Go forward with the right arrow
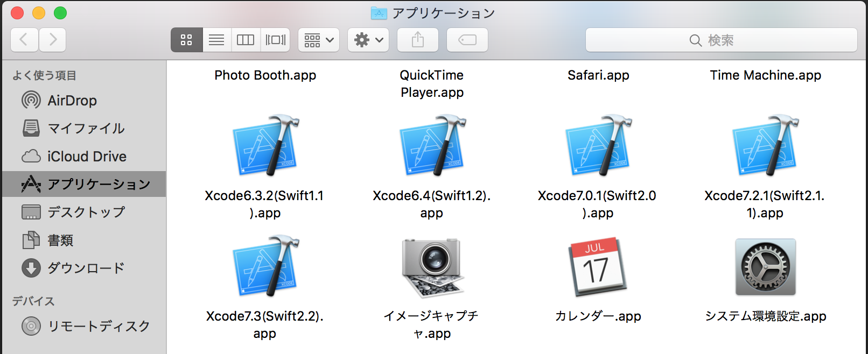Image resolution: width=868 pixels, height=354 pixels. pyautogui.click(x=53, y=40)
